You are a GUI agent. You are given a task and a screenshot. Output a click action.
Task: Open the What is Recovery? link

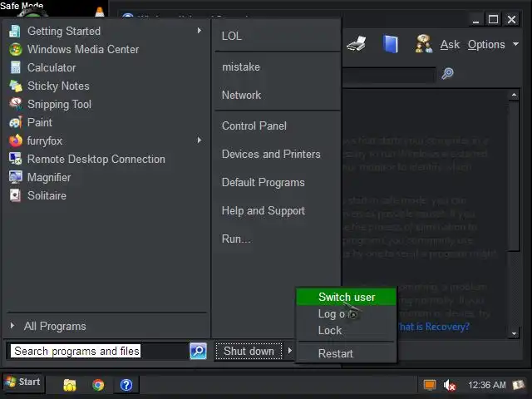[x=434, y=327]
